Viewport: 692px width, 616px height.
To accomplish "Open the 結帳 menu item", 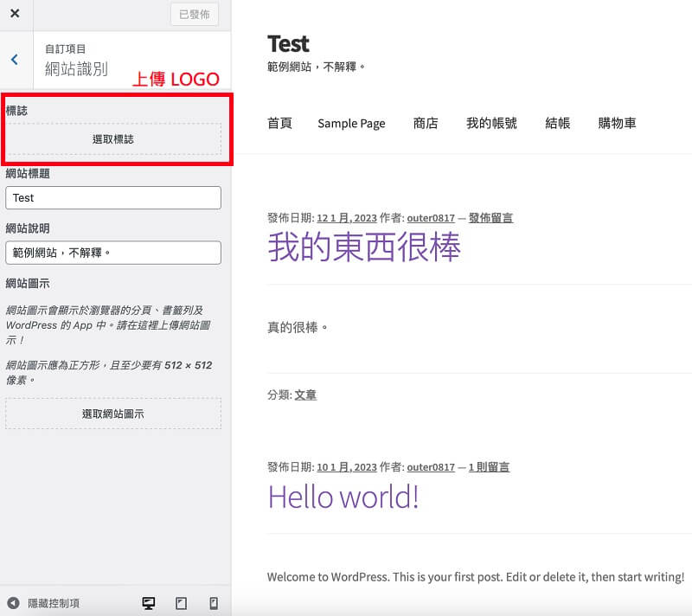I will click(x=557, y=123).
